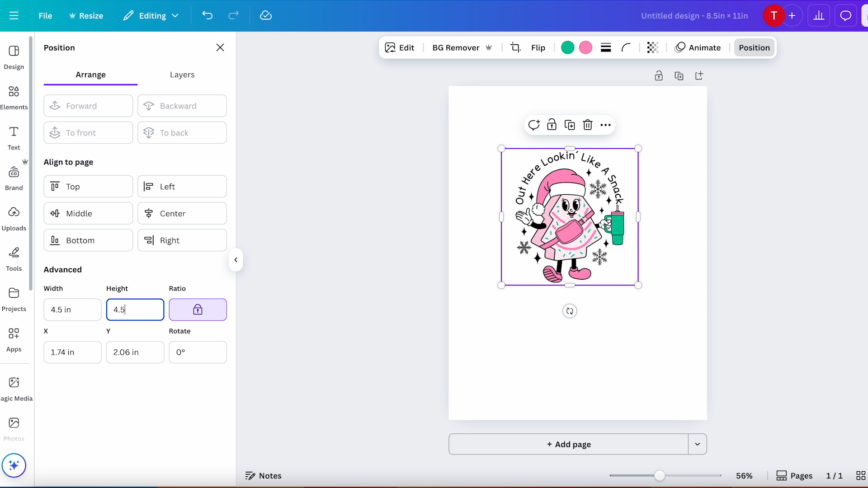The height and width of the screenshot is (488, 868).
Task: Select the crop tool in the toolbar
Action: (x=515, y=47)
